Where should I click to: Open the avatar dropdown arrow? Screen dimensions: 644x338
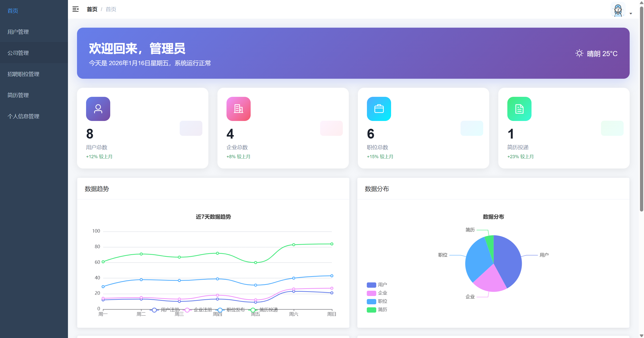pyautogui.click(x=631, y=13)
